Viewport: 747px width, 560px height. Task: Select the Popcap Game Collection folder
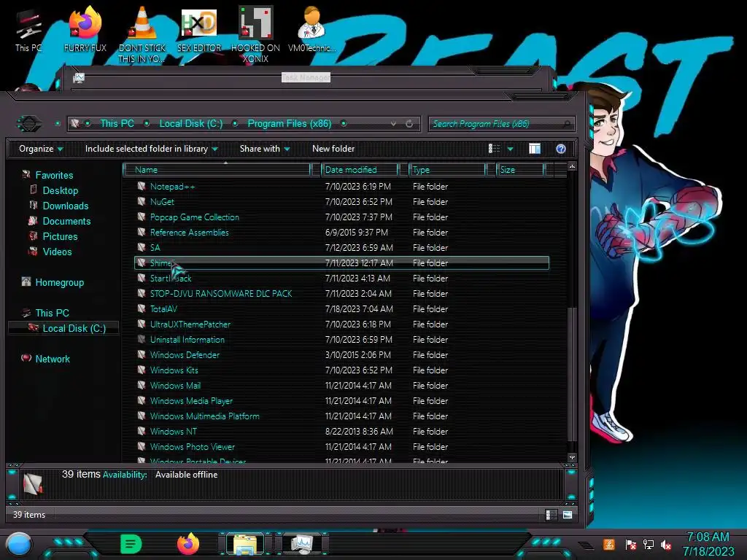tap(194, 217)
